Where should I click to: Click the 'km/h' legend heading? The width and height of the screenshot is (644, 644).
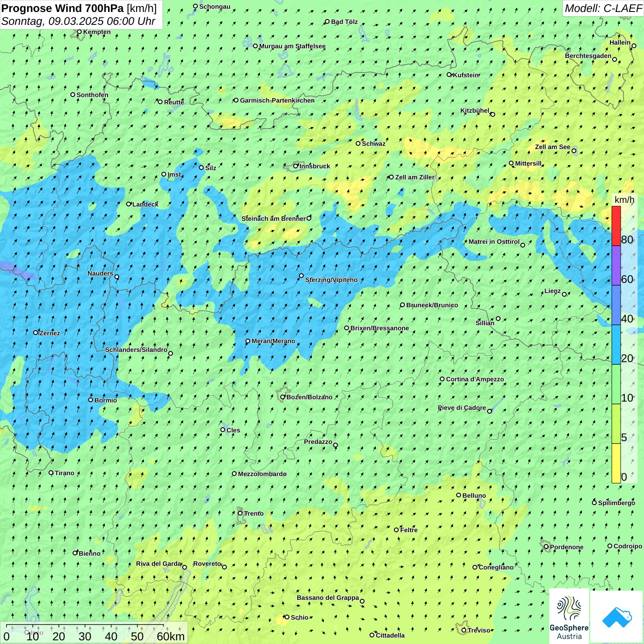tap(624, 200)
